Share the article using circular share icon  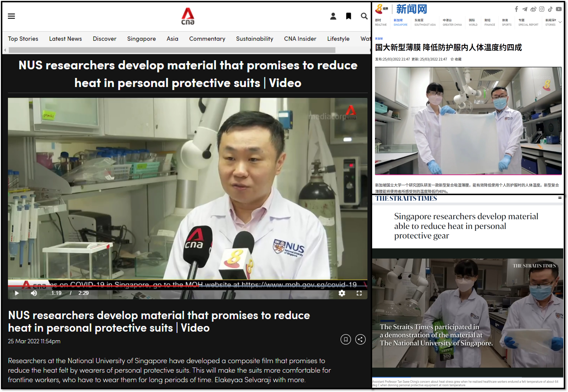pos(360,339)
